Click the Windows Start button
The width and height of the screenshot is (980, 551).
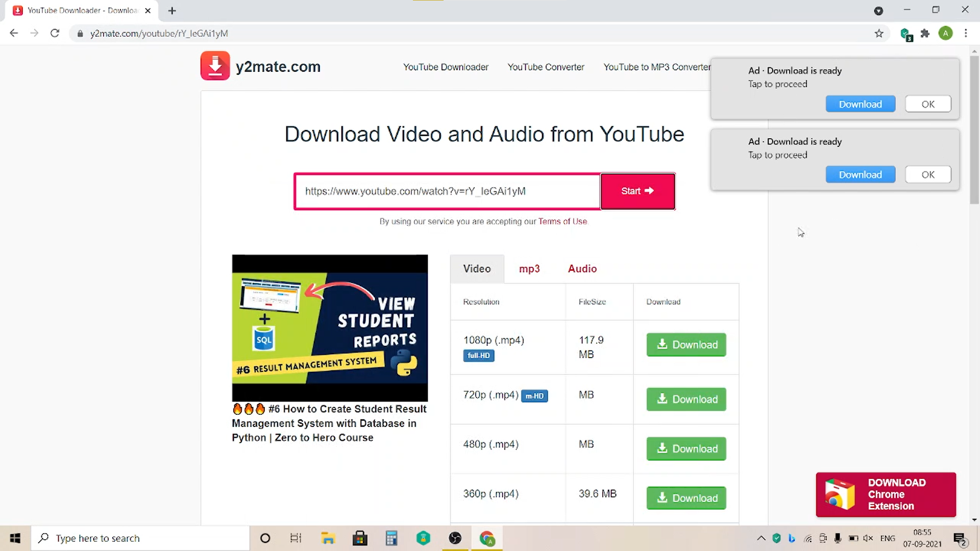15,538
